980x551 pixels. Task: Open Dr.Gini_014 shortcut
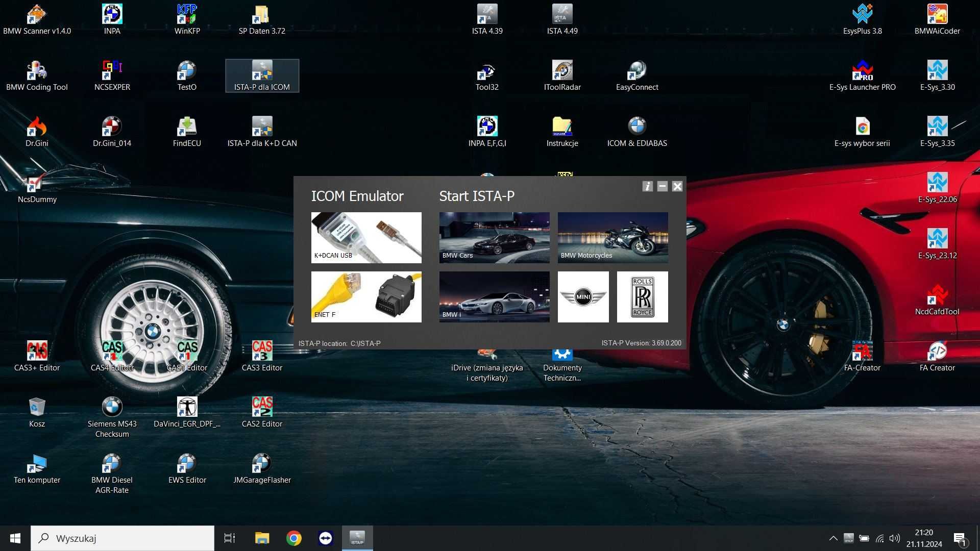(112, 133)
